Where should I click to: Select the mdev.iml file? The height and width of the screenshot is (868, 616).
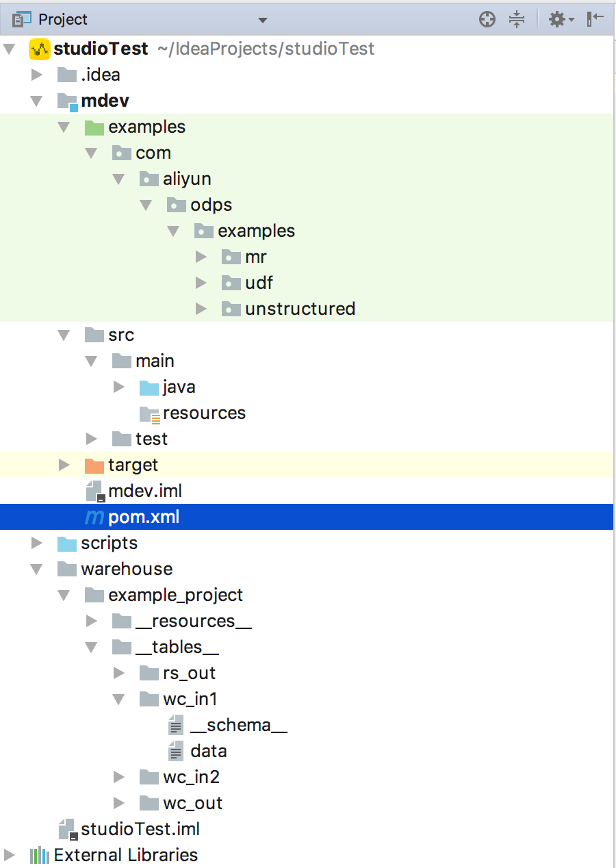(x=133, y=492)
